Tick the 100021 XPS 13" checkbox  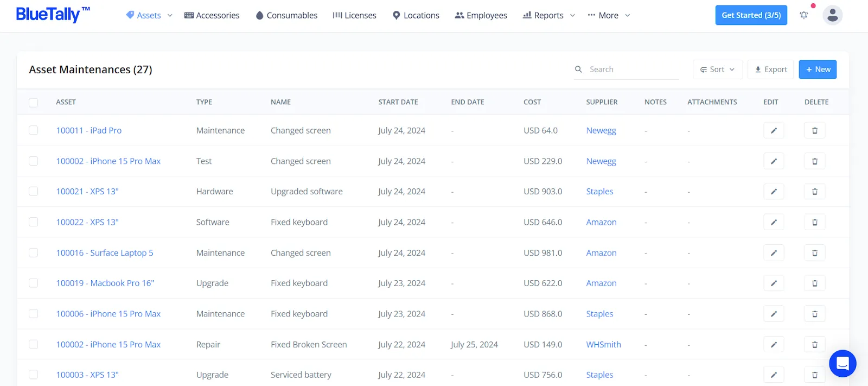tap(34, 192)
